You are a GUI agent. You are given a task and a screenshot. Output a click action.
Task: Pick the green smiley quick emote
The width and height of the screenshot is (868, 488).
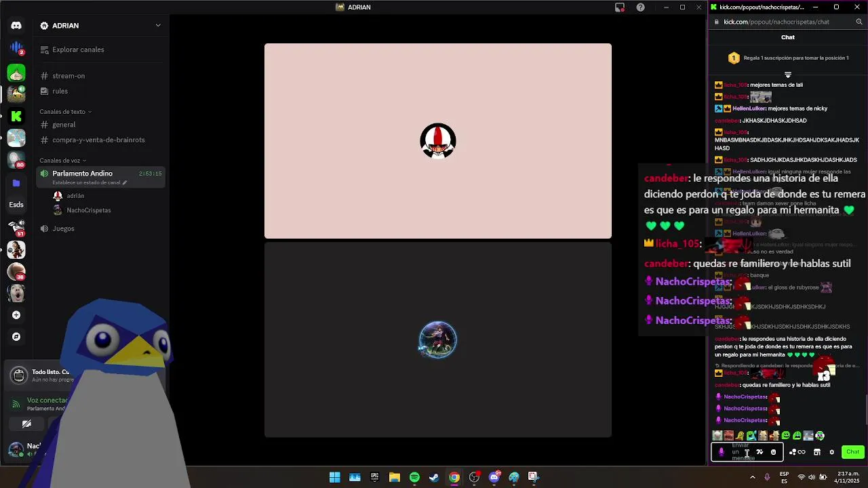785,435
